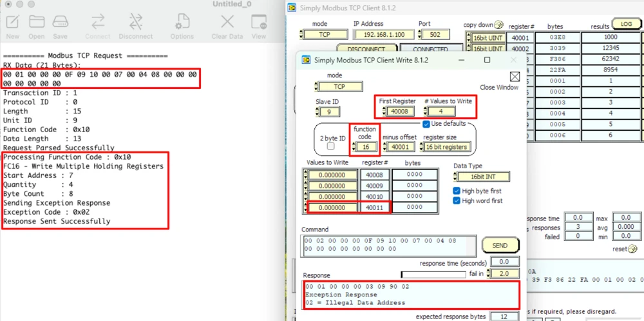Click the Slave ID stepper arrows
This screenshot has height=321, width=644.
[317, 112]
